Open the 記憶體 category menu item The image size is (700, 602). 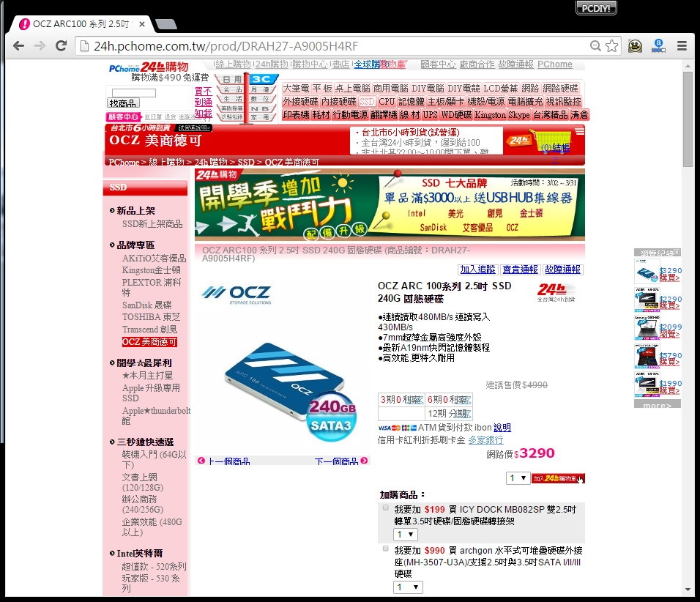pyautogui.click(x=411, y=102)
